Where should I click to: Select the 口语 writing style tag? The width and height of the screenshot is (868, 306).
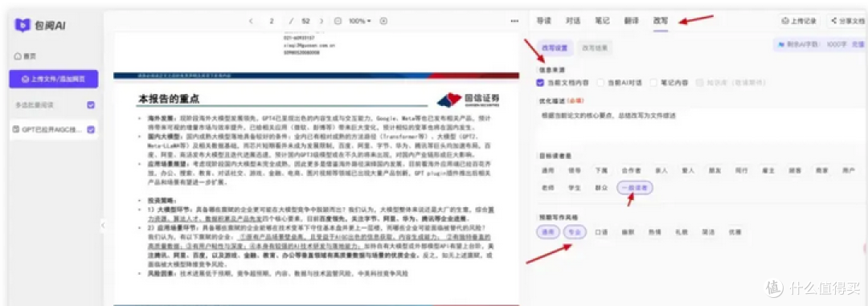pos(601,232)
